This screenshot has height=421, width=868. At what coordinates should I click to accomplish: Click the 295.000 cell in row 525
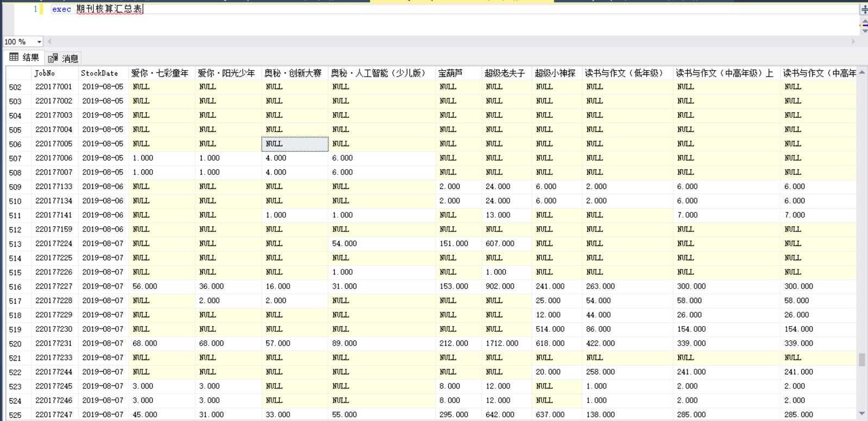click(458, 414)
